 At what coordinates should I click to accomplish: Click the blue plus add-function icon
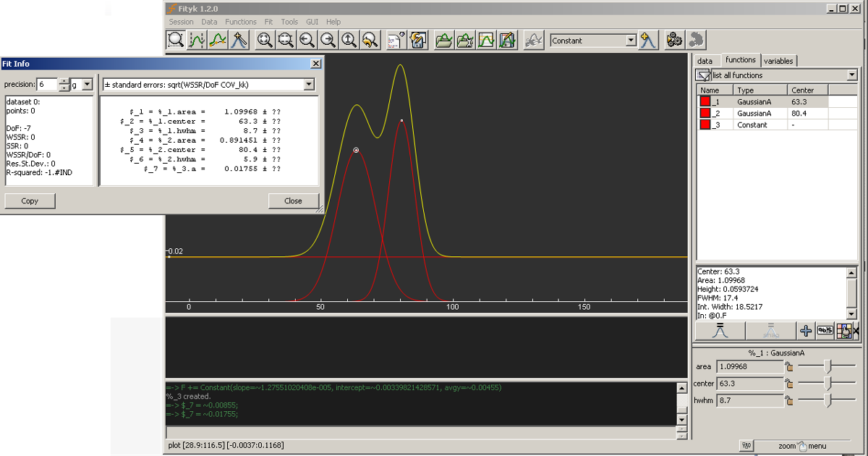point(806,331)
